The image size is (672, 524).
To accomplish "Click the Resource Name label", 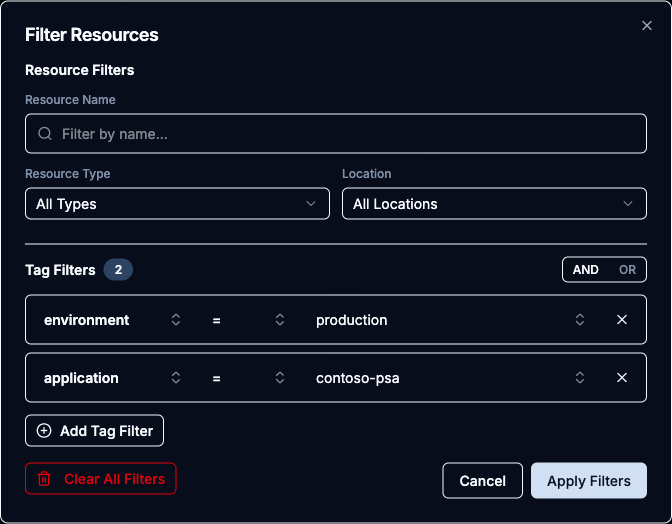I will click(70, 99).
